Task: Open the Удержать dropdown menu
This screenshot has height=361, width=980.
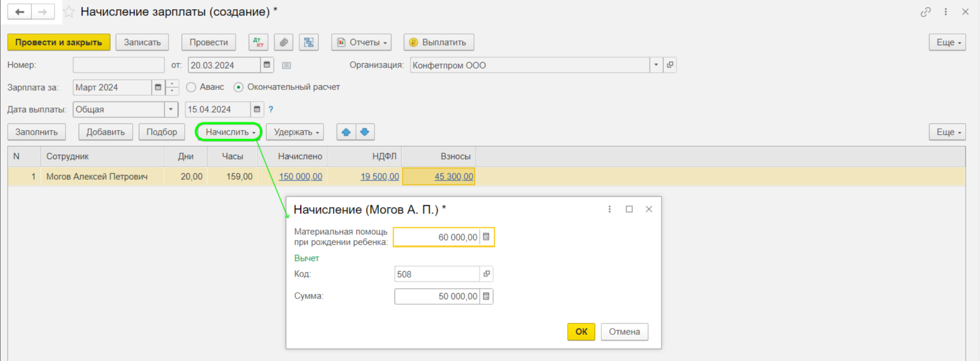Action: tap(295, 132)
